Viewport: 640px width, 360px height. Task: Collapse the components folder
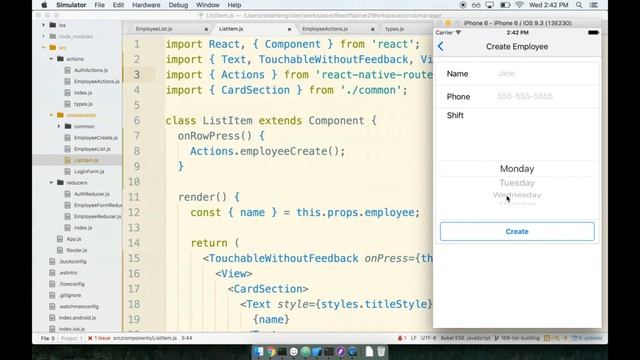click(x=51, y=115)
